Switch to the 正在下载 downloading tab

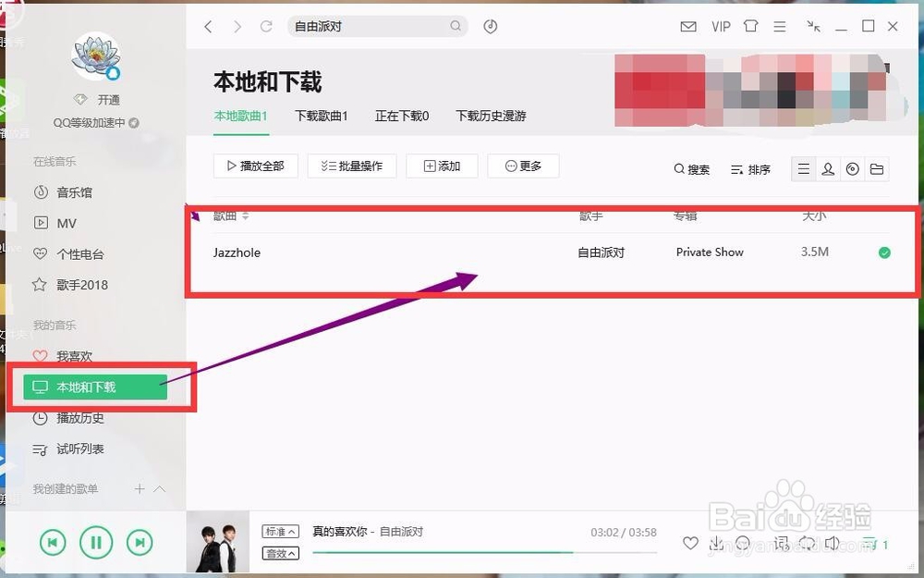(x=401, y=116)
